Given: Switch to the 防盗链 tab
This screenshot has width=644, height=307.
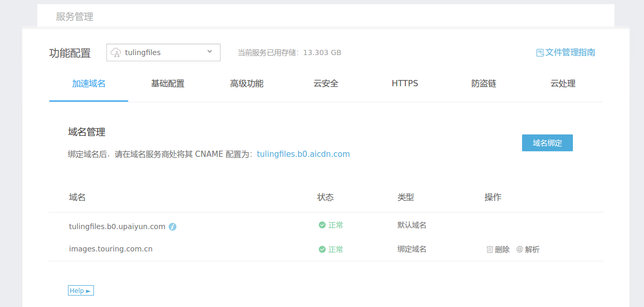Looking at the screenshot, I should tap(484, 83).
